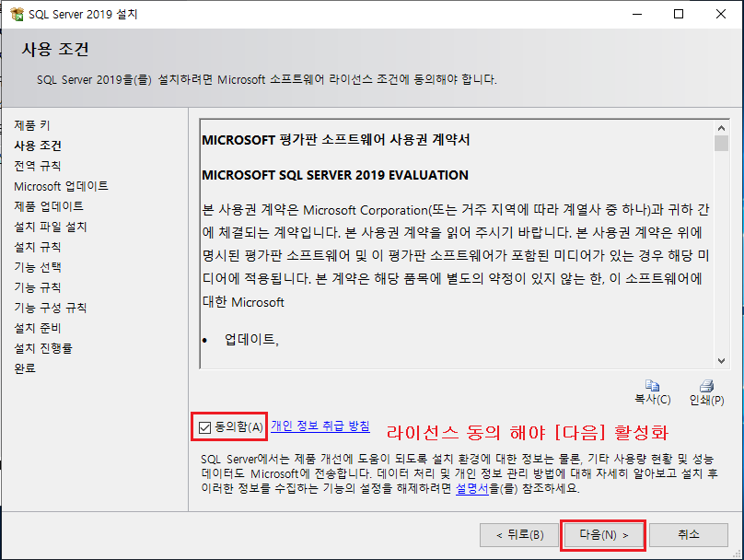Select Microsoft 업데이트 step in sidebar
The width and height of the screenshot is (744, 560).
coord(61,186)
